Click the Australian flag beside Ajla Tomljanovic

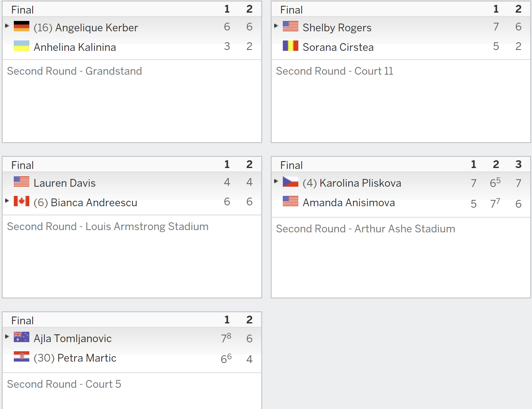point(22,337)
